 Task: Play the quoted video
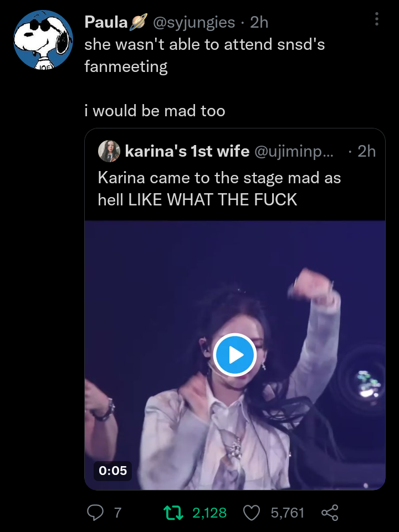235,355
